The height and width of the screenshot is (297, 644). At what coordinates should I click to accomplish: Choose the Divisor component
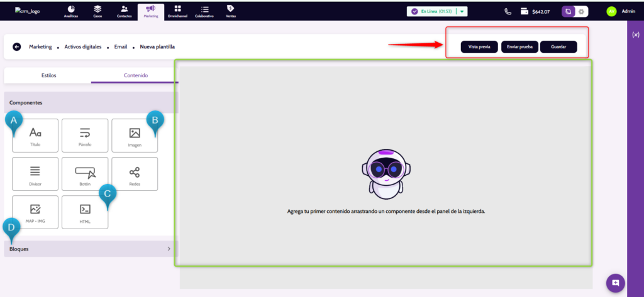point(35,174)
